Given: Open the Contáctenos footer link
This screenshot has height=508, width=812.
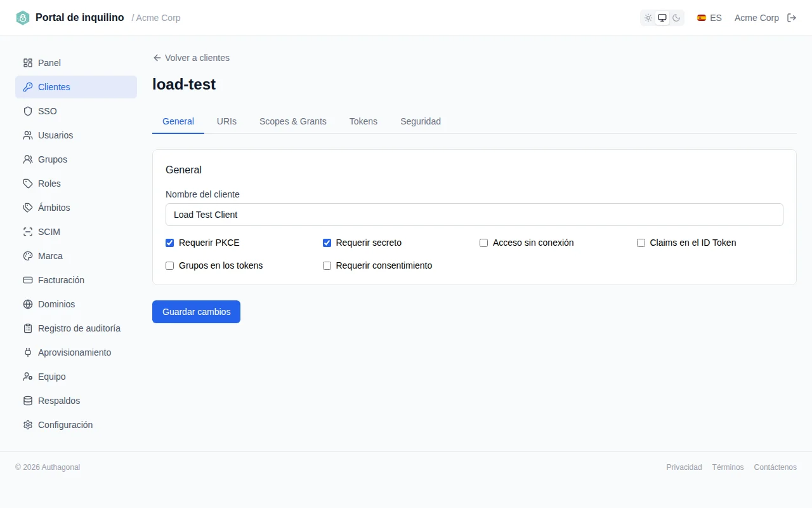Looking at the screenshot, I should click(775, 467).
